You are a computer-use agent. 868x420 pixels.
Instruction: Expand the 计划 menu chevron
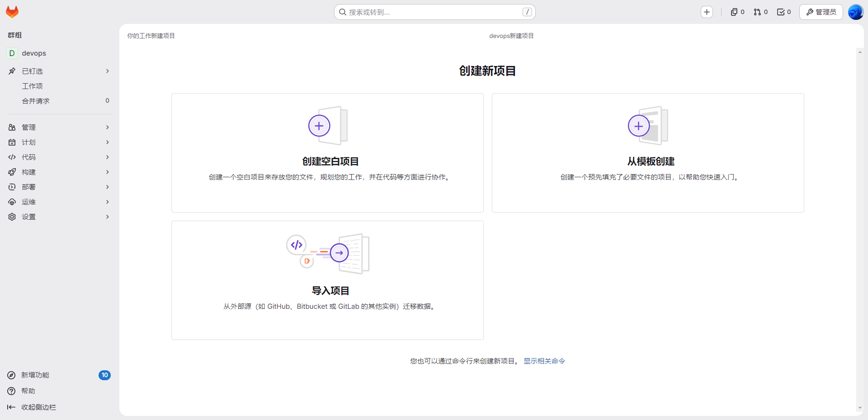[108, 142]
